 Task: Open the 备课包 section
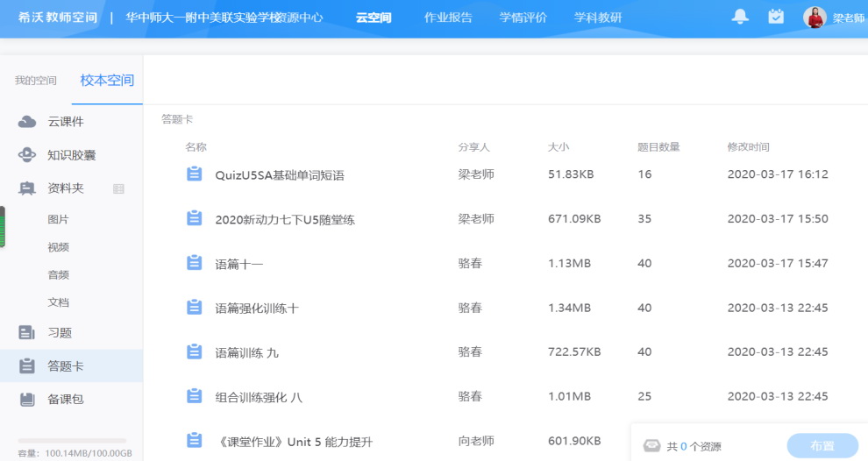(x=65, y=400)
